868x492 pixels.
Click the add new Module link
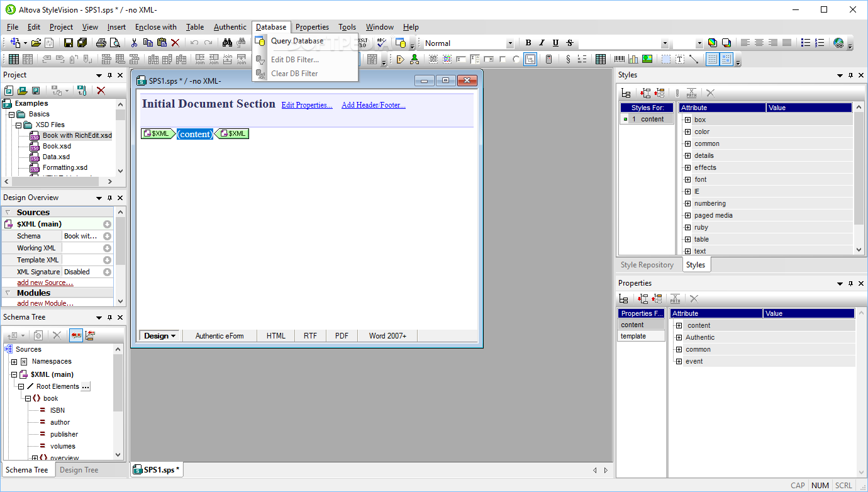coord(45,303)
